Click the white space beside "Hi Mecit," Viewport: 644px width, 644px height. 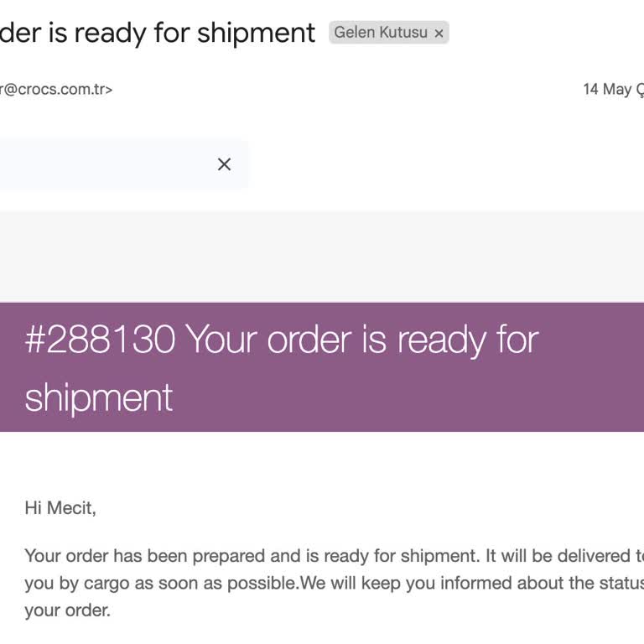[x=335, y=508]
